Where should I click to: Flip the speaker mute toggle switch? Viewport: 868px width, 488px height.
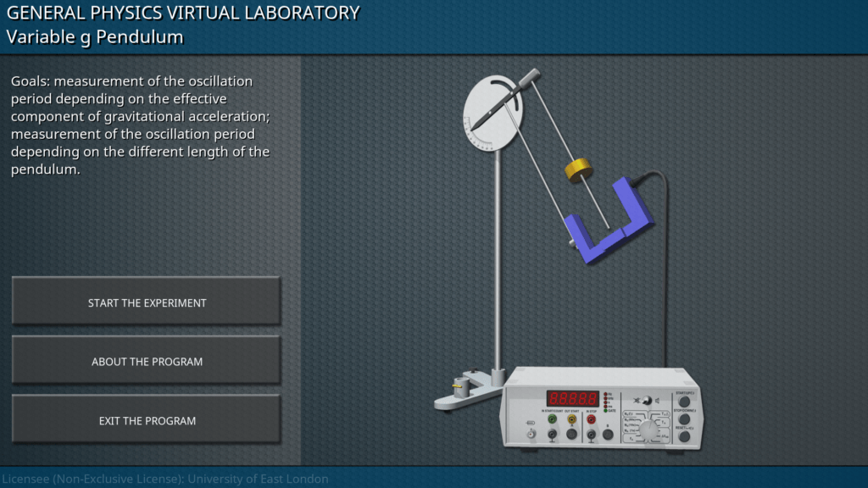(647, 401)
